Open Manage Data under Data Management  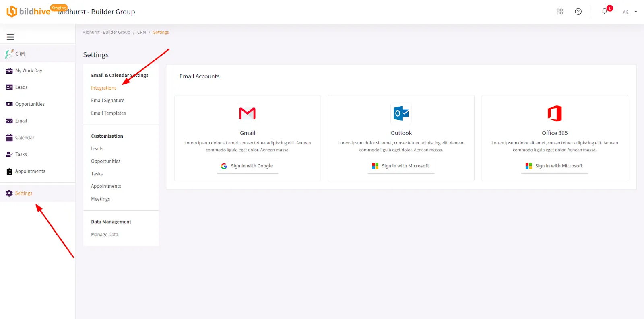pos(104,235)
